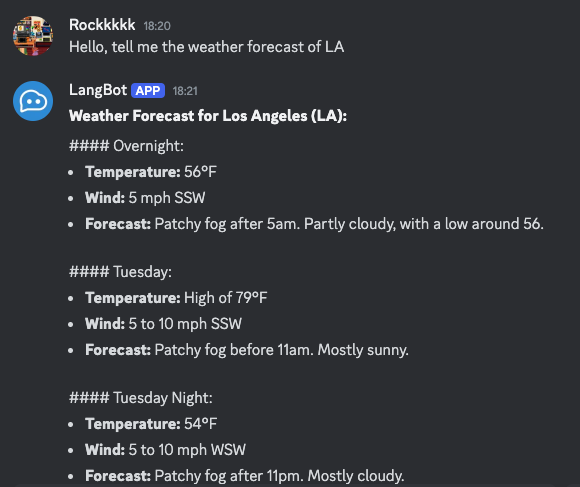
Task: Click the 5 to 10 mph WSW line
Action: pyautogui.click(x=165, y=450)
